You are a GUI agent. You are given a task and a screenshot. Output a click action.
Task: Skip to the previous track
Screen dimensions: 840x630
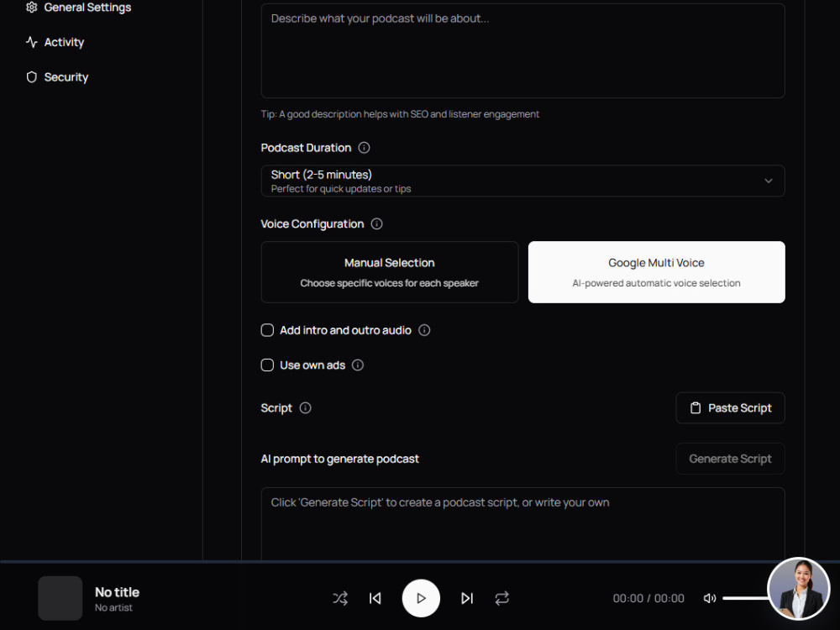375,598
